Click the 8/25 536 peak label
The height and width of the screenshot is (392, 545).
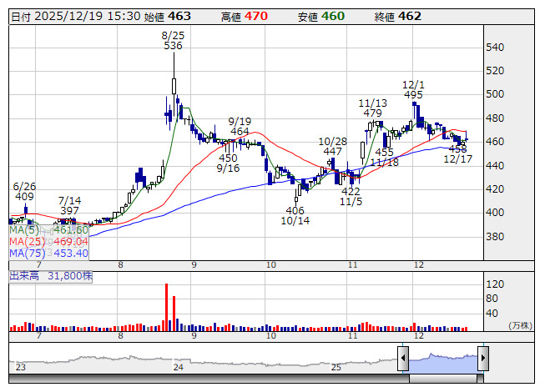pos(173,41)
